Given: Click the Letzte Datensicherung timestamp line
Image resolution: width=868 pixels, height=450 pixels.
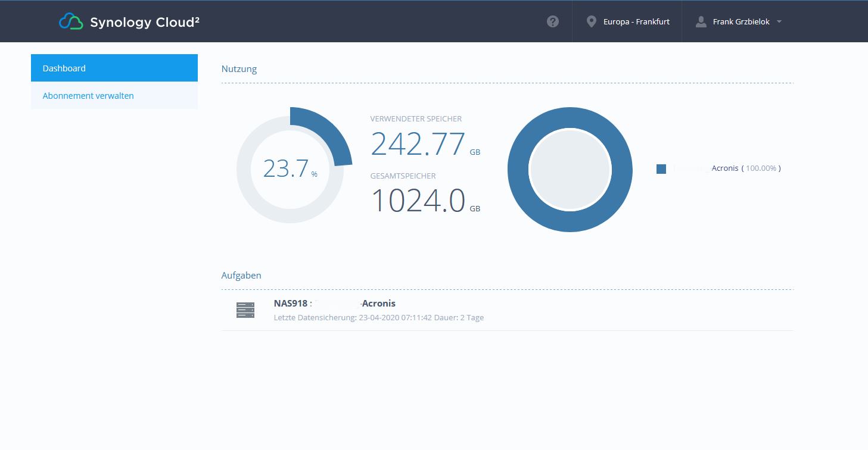Looking at the screenshot, I should coord(379,318).
